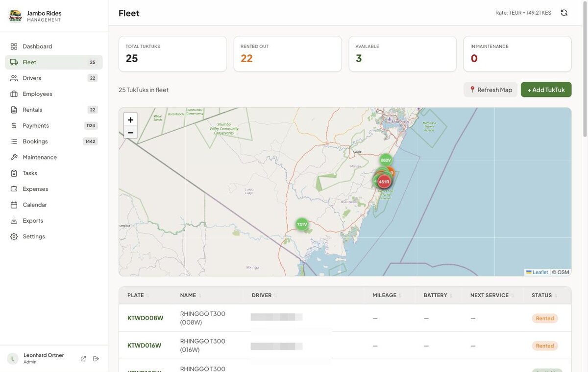Screen dimensions: 588x372
Task: Go to Bookings in sidebar
Action: [54, 141]
